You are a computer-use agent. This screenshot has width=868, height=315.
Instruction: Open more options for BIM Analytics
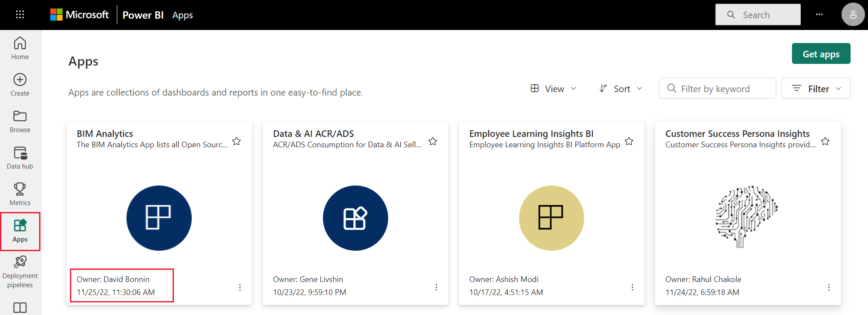click(240, 287)
